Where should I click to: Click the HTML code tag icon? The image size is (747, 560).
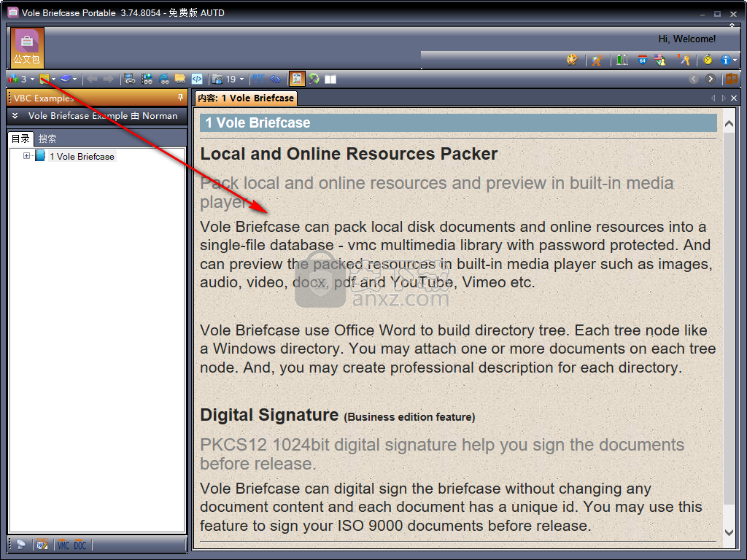[197, 79]
